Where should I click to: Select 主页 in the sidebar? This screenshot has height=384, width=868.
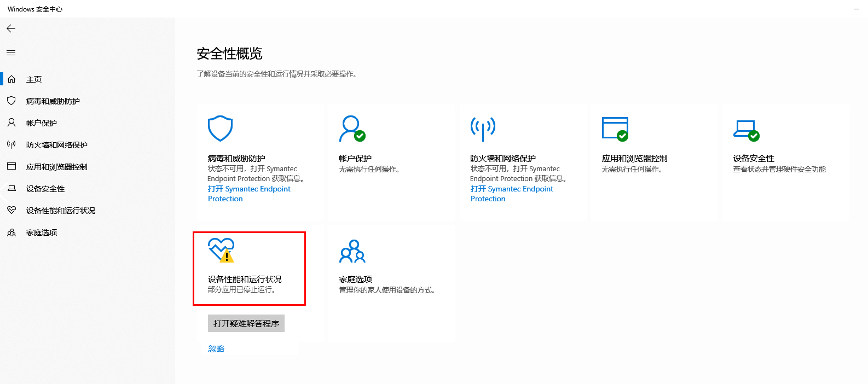[34, 79]
